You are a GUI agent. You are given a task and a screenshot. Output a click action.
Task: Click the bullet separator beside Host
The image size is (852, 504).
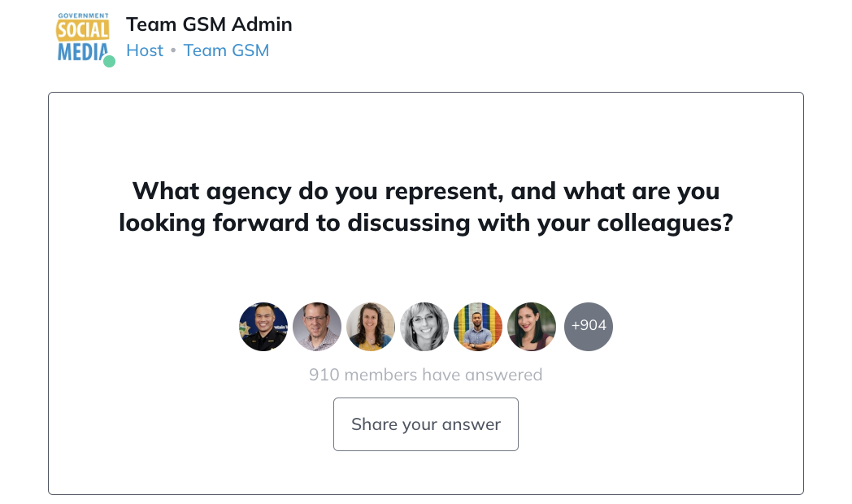point(173,50)
